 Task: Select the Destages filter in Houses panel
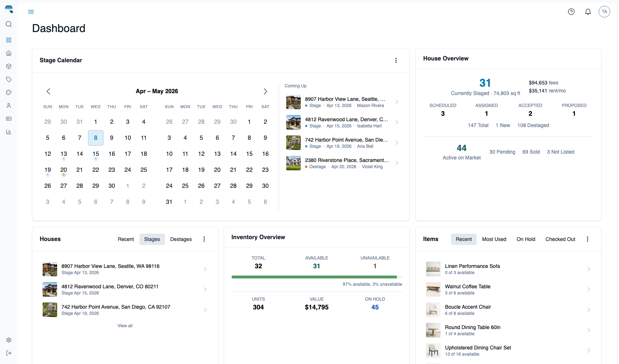coord(181,239)
